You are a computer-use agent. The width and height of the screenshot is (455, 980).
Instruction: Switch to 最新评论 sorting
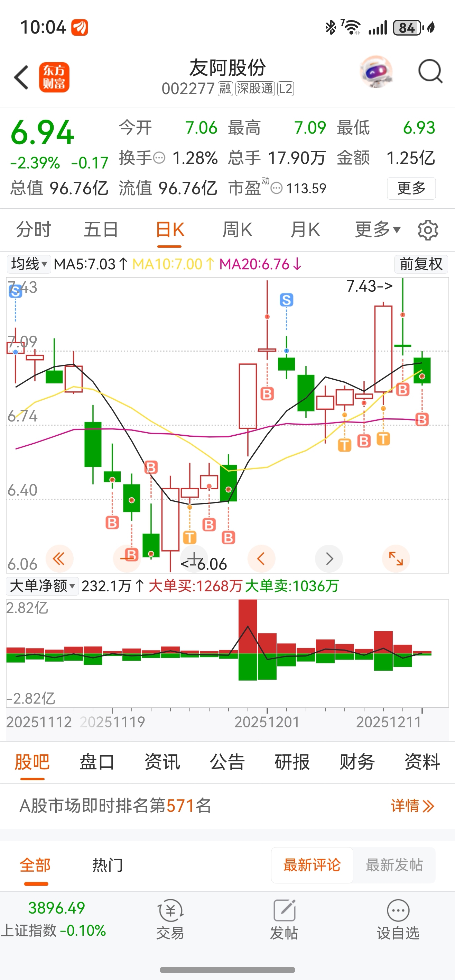click(312, 865)
